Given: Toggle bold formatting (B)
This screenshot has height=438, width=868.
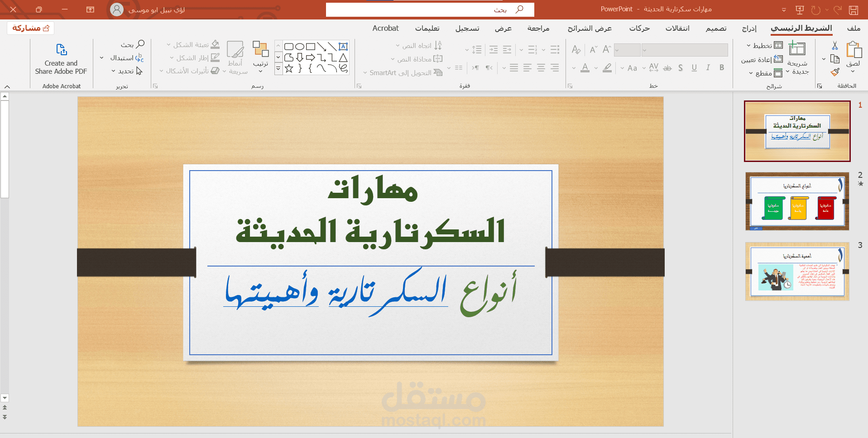Looking at the screenshot, I should 722,68.
